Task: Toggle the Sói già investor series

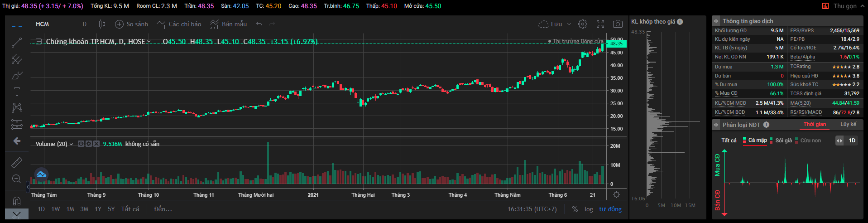Action: [x=783, y=141]
